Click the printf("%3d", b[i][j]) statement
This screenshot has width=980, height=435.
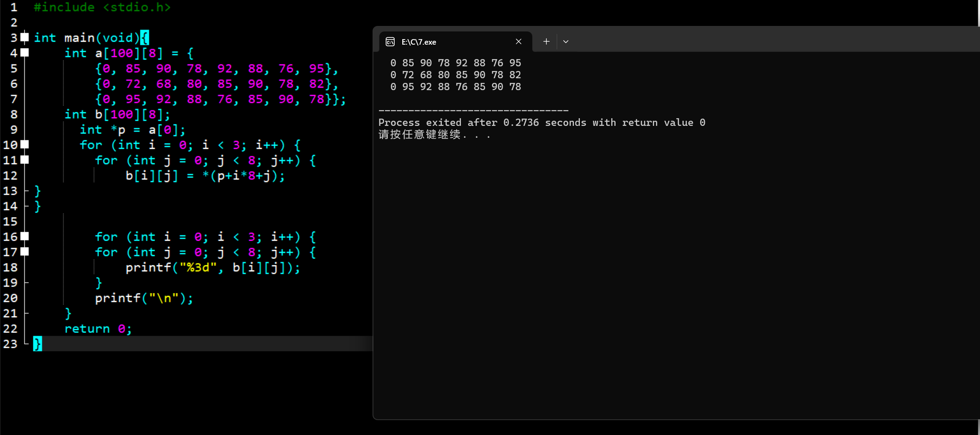coord(213,267)
